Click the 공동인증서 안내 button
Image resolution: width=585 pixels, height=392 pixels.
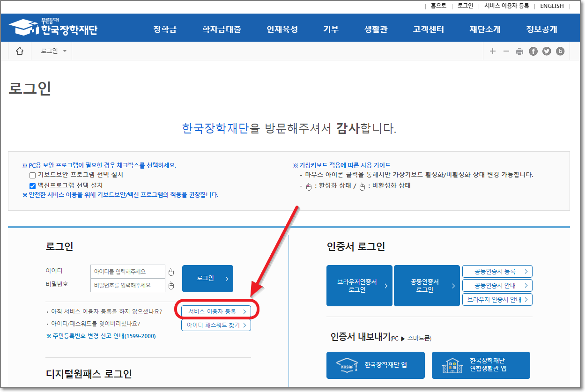pyautogui.click(x=497, y=285)
